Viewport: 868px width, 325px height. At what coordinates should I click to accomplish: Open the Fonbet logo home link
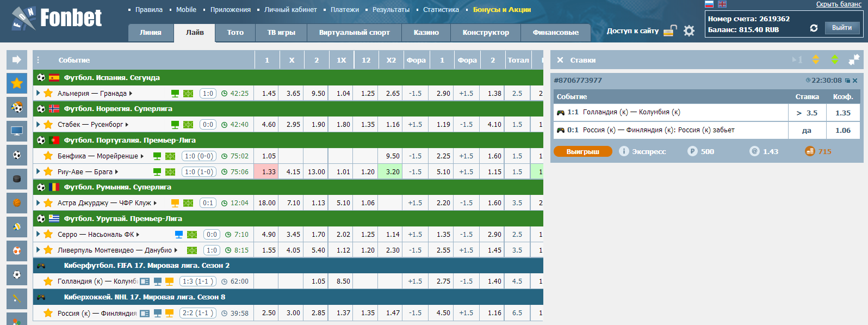[57, 19]
